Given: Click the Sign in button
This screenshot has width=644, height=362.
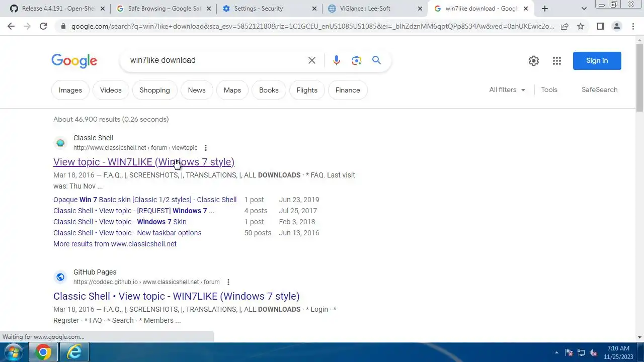Looking at the screenshot, I should [597, 61].
